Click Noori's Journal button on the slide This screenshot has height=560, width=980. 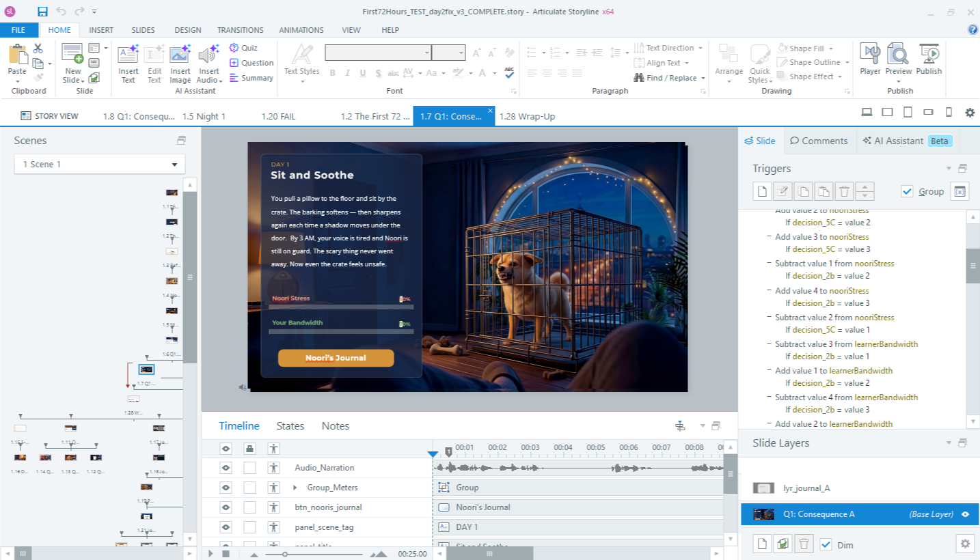(336, 358)
